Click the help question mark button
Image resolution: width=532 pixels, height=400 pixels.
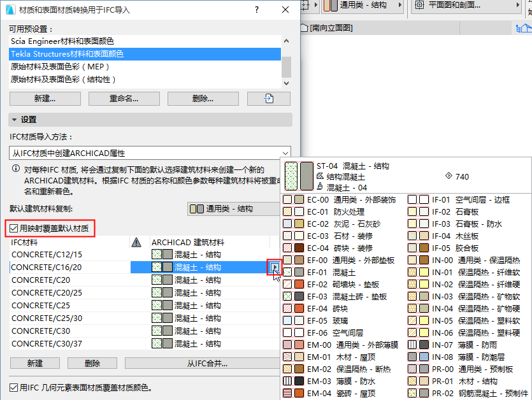coord(257,10)
